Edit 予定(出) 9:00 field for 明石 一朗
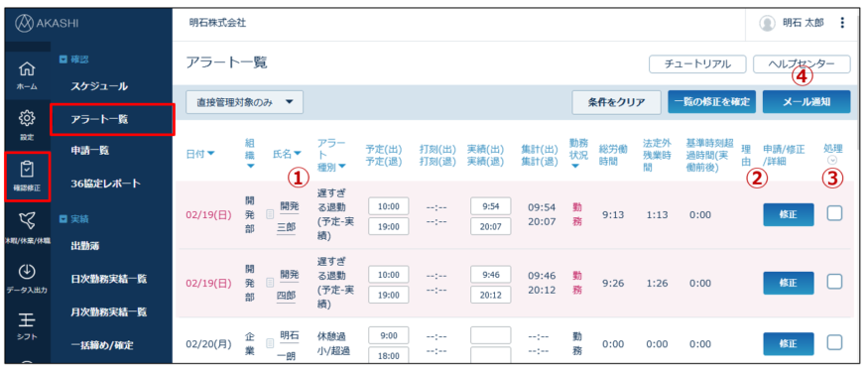 pos(388,335)
